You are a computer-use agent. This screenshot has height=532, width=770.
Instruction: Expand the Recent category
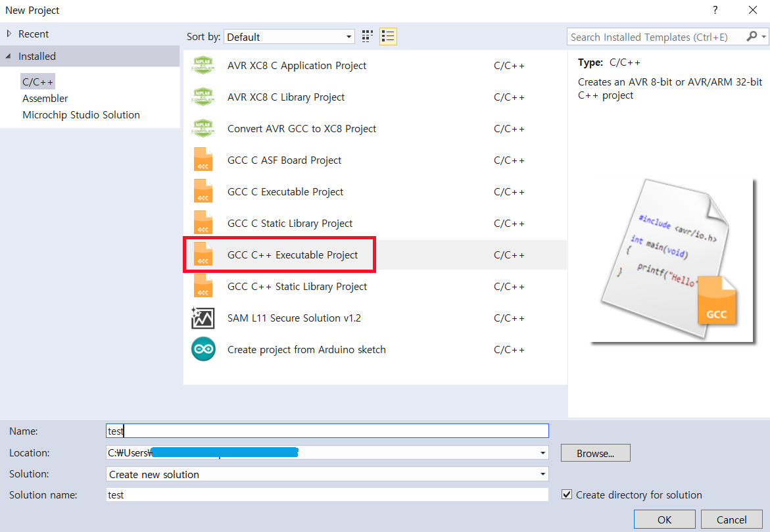9,34
